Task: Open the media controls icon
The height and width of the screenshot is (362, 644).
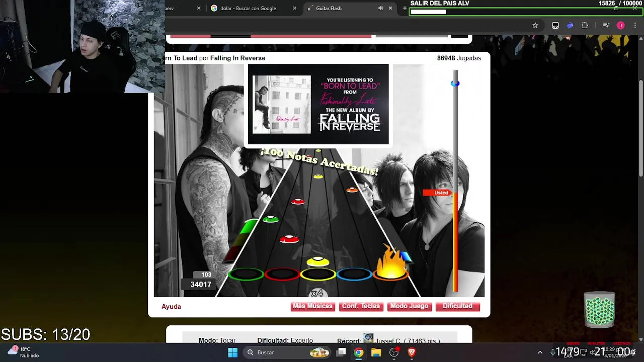Action: pos(606,25)
